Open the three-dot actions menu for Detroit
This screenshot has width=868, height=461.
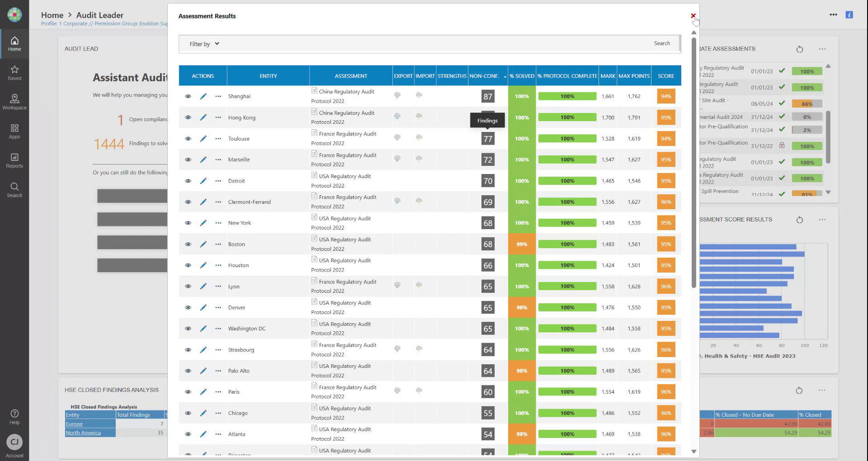pyautogui.click(x=218, y=181)
